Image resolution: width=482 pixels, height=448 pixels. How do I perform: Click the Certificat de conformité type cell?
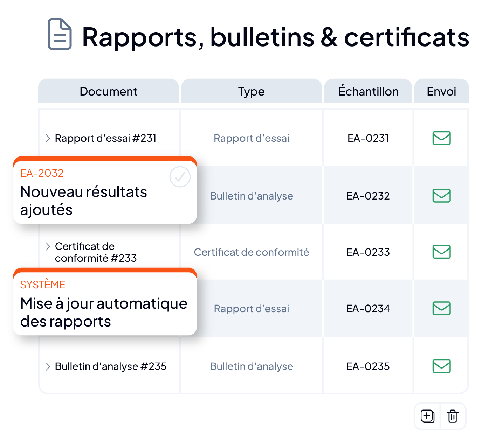pos(252,252)
